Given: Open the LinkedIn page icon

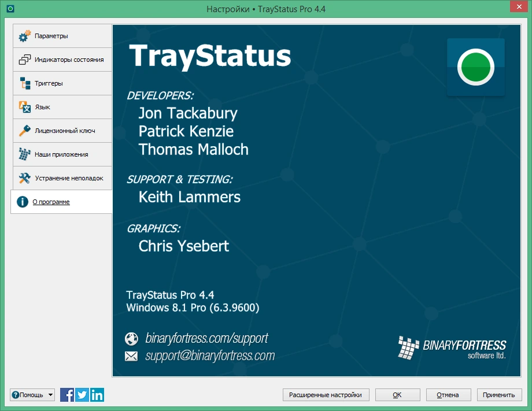Looking at the screenshot, I should click(97, 395).
